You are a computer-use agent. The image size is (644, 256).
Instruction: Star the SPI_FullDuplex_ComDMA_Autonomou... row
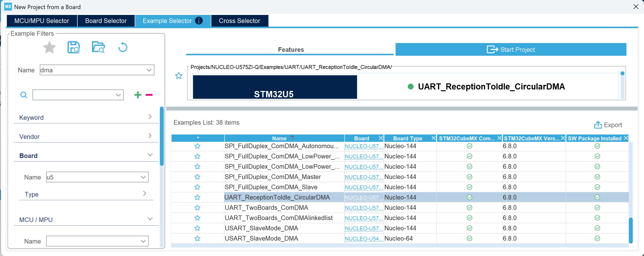point(197,146)
